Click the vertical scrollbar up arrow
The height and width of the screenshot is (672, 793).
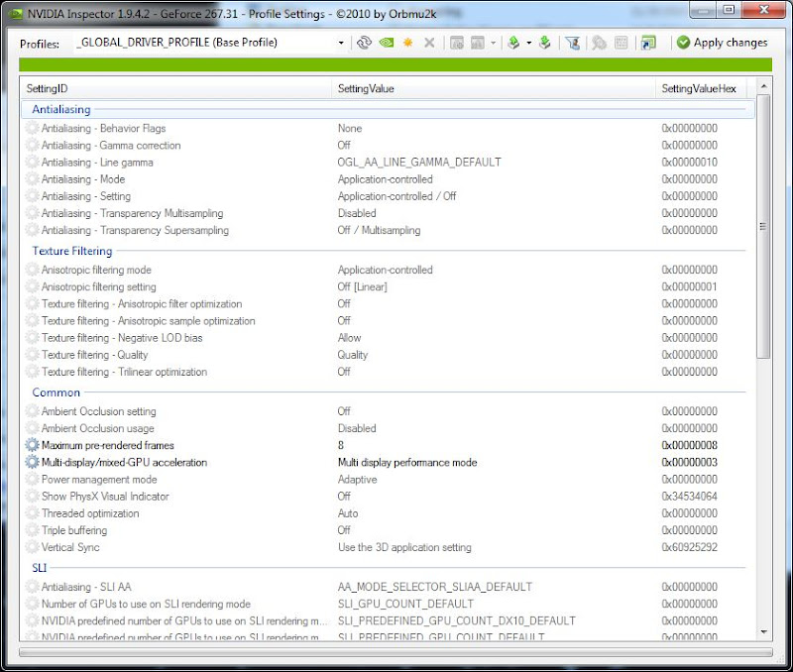[763, 86]
